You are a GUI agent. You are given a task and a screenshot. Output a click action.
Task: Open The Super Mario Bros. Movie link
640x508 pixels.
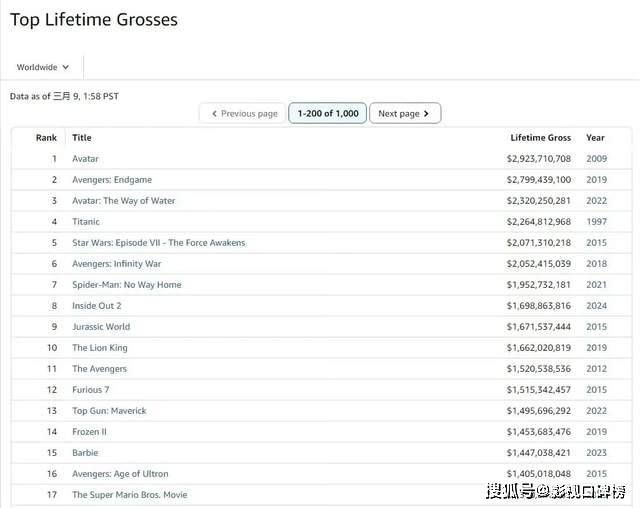pyautogui.click(x=130, y=495)
